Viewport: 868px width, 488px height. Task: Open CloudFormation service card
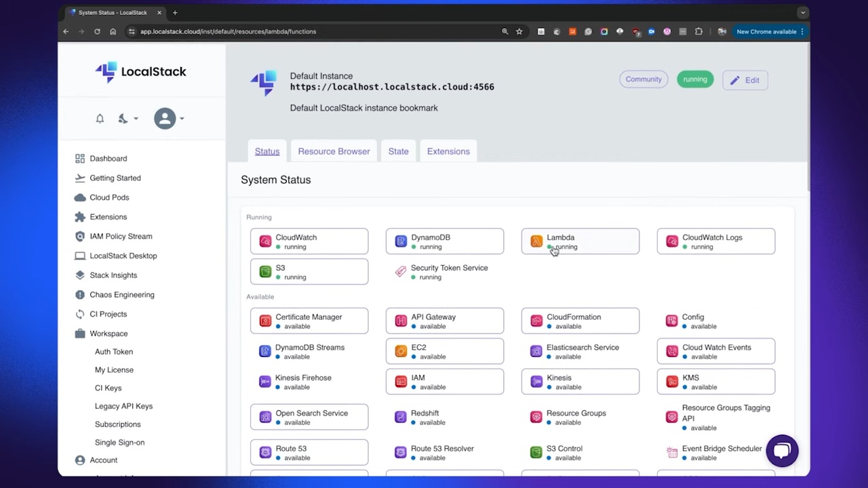click(580, 321)
